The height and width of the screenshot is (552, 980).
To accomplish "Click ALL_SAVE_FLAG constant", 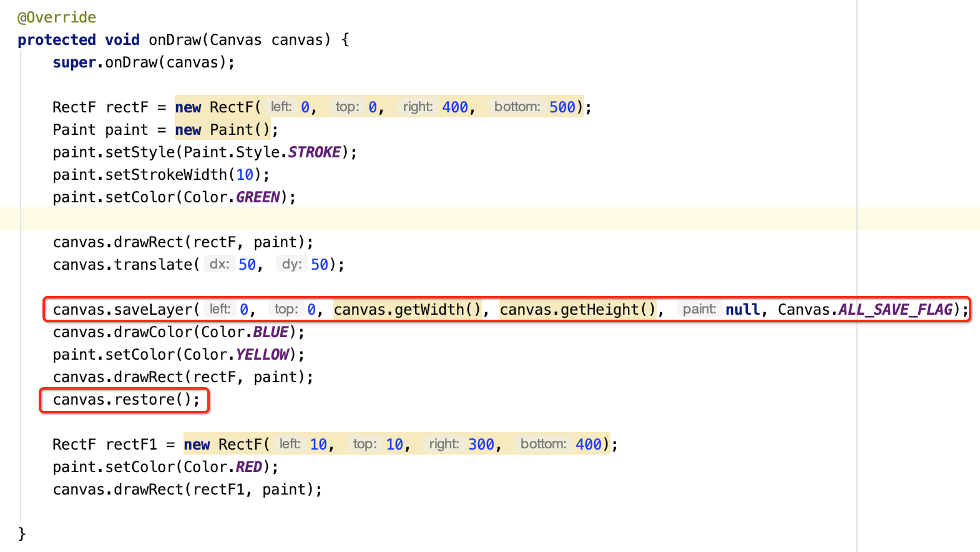I will pyautogui.click(x=895, y=310).
